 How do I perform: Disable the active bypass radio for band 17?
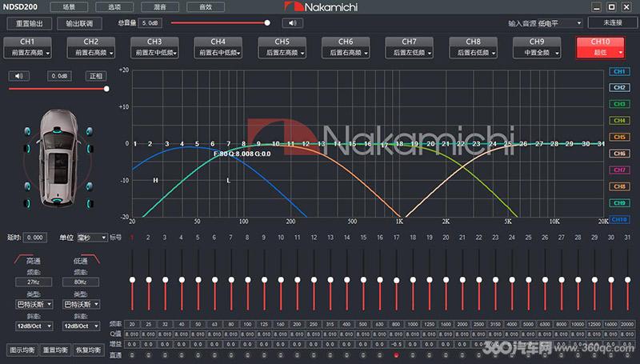point(396,355)
